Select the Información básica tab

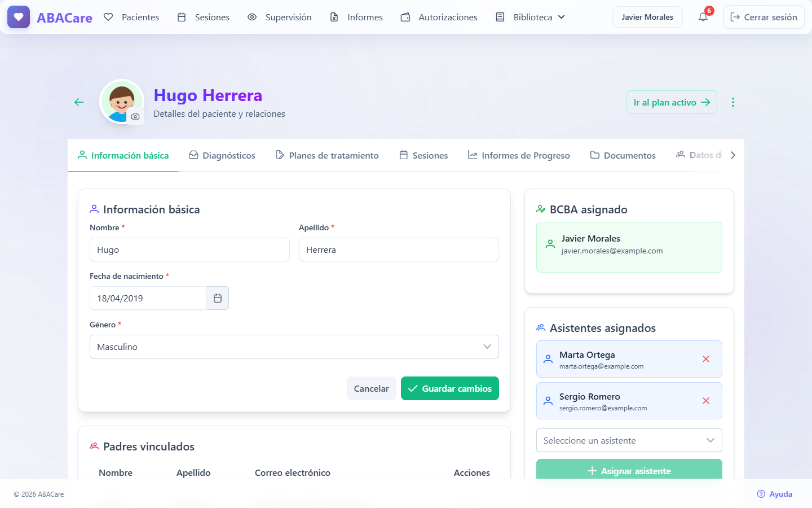click(123, 155)
